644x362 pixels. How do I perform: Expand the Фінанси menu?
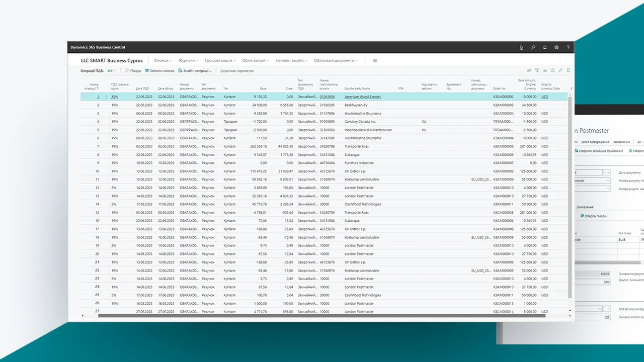(x=163, y=60)
